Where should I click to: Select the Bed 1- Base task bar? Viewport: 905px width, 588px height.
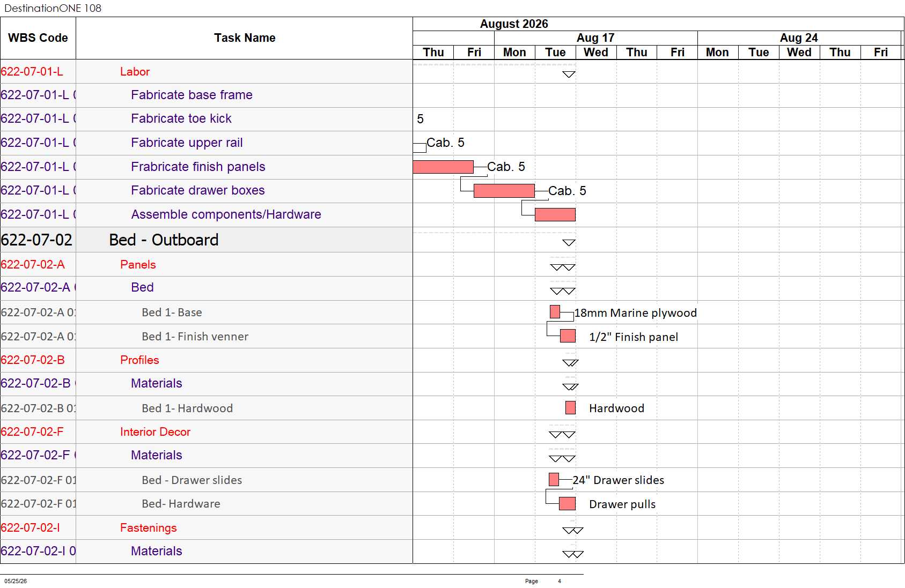click(555, 312)
